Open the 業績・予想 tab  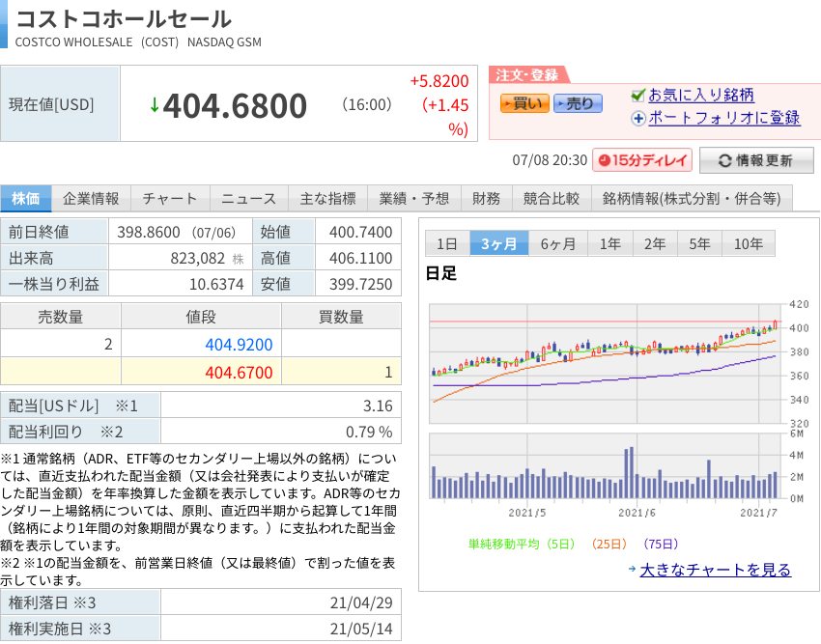414,199
